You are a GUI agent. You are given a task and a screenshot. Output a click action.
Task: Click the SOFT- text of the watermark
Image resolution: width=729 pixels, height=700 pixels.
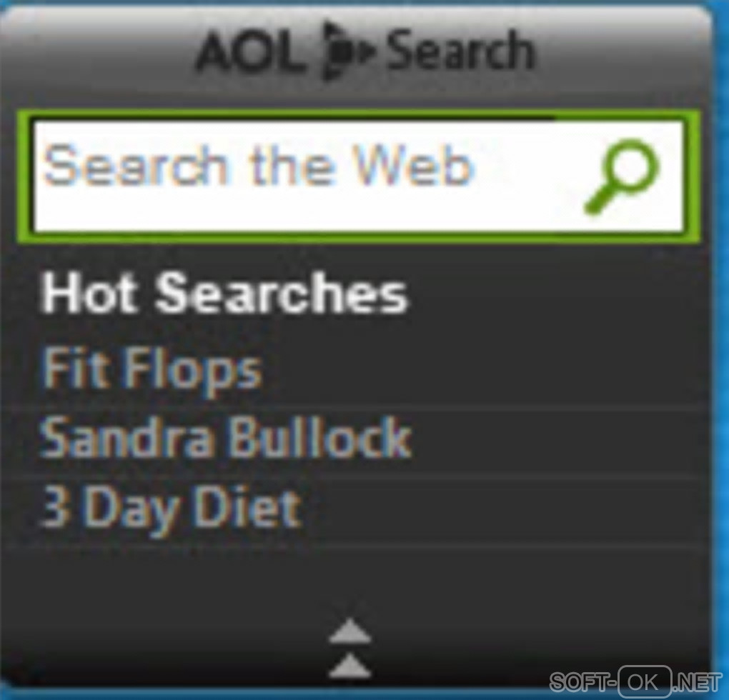coord(583,682)
